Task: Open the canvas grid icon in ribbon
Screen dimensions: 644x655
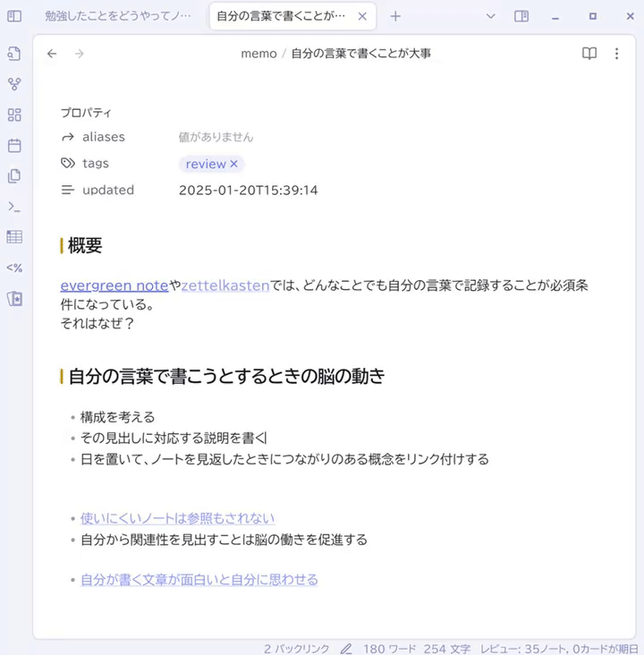Action: tap(14, 115)
